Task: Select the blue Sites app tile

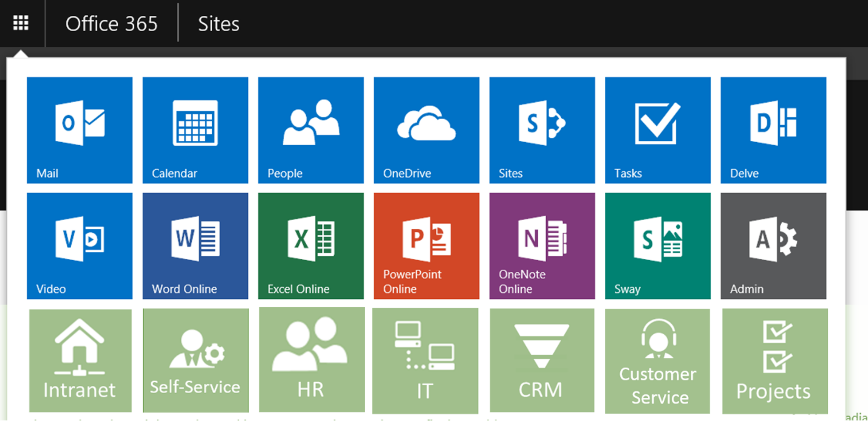Action: coord(542,130)
